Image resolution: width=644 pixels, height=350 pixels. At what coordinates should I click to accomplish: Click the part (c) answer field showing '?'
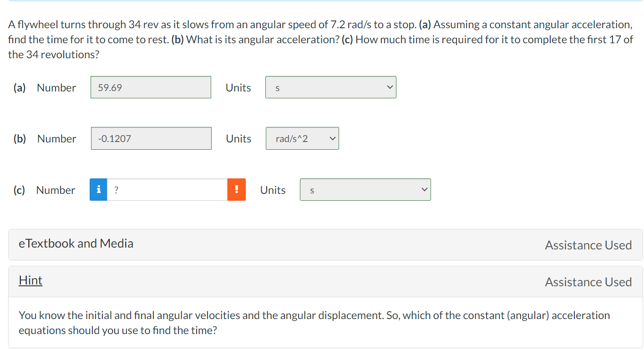click(167, 189)
